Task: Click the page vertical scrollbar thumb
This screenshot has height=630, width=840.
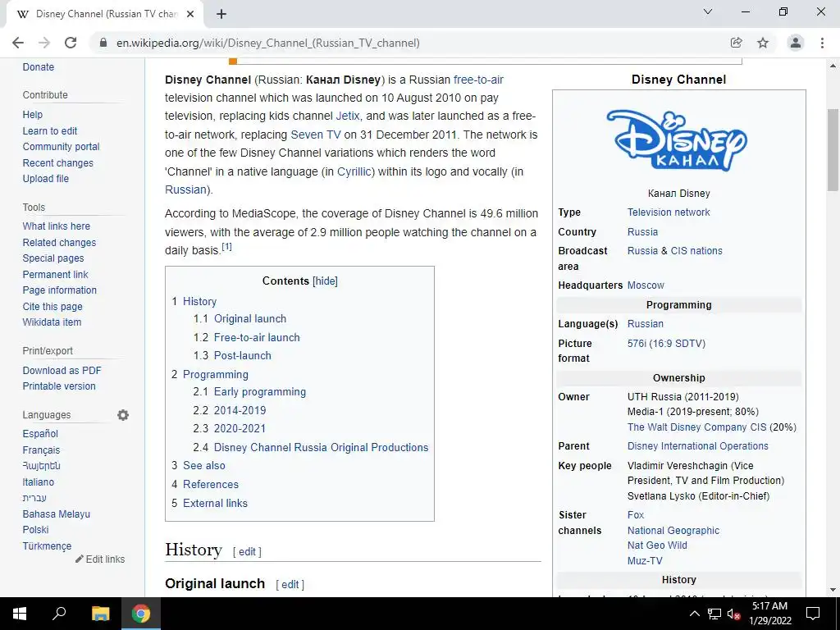Action: click(833, 150)
